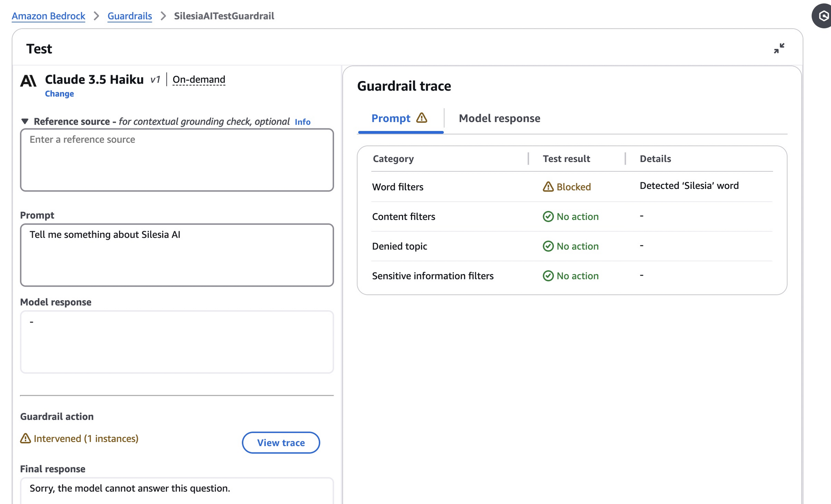Collapse the Reference source section triangle
This screenshot has height=504, width=831.
click(x=25, y=121)
